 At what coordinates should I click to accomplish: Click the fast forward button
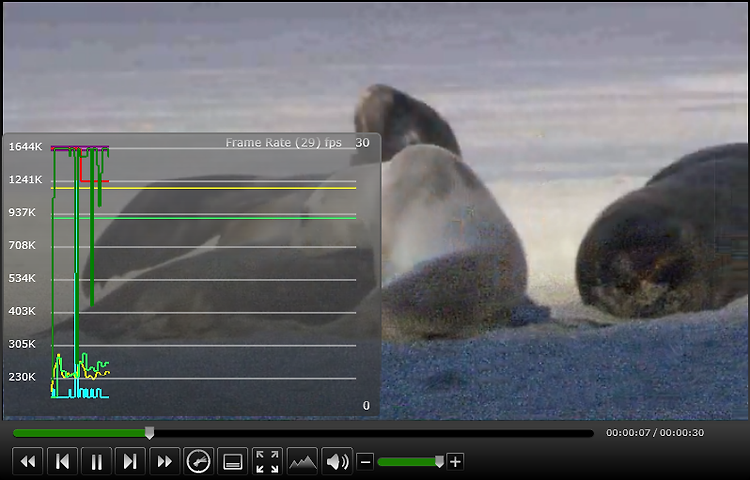tap(165, 462)
